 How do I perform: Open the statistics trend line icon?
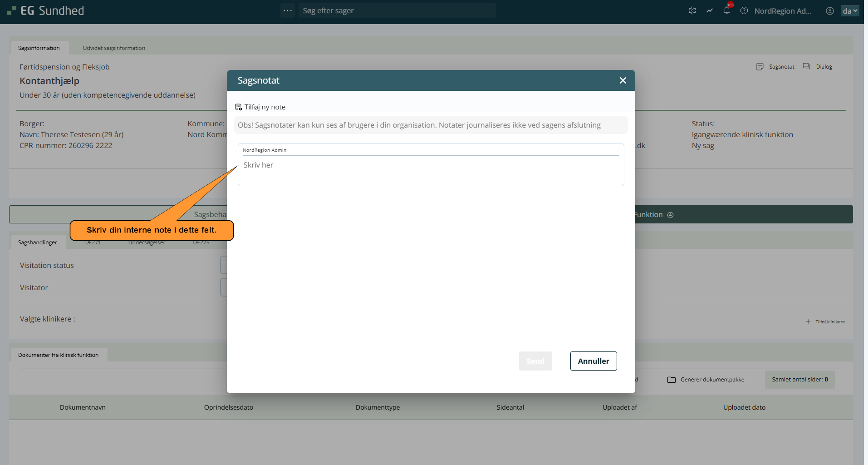click(710, 11)
